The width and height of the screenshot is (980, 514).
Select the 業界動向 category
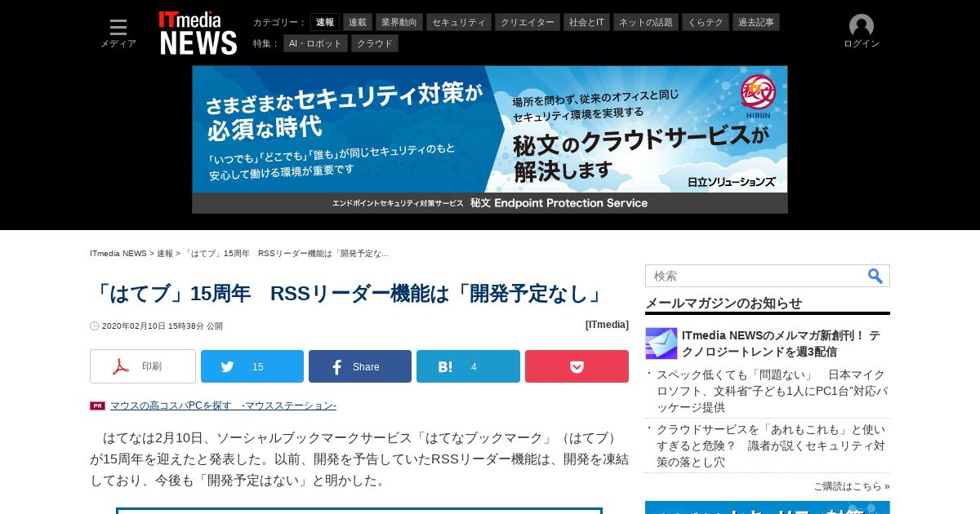coord(399,22)
